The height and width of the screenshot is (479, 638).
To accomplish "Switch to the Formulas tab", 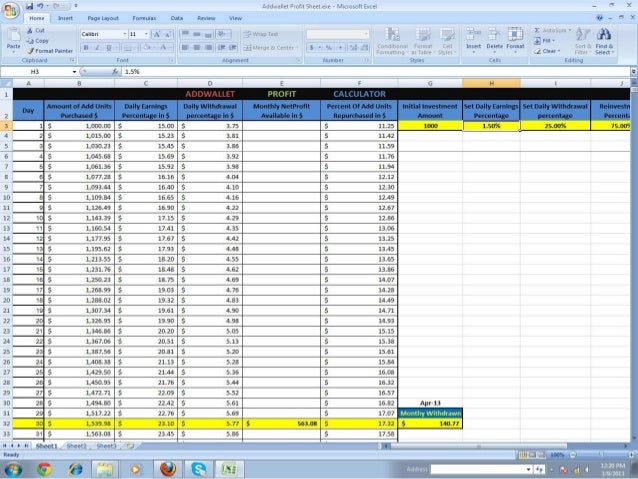I will [x=144, y=18].
